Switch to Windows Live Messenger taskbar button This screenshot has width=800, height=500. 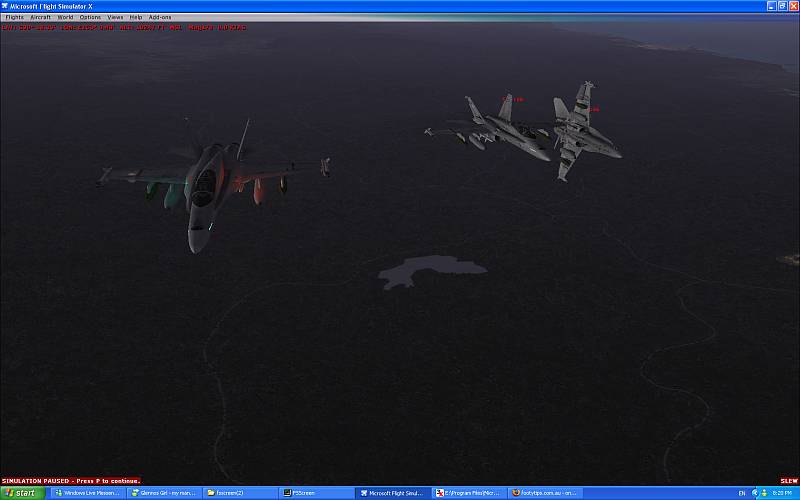coord(87,493)
